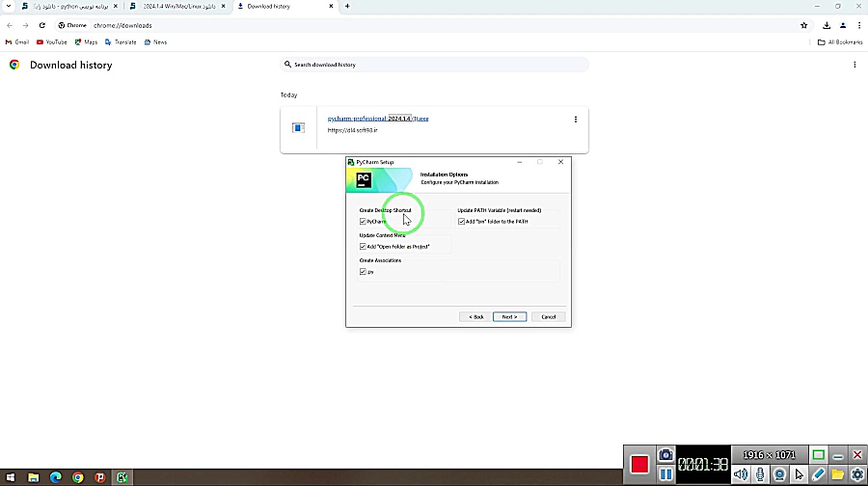
Task: Toggle .py association checkbox
Action: [x=363, y=272]
